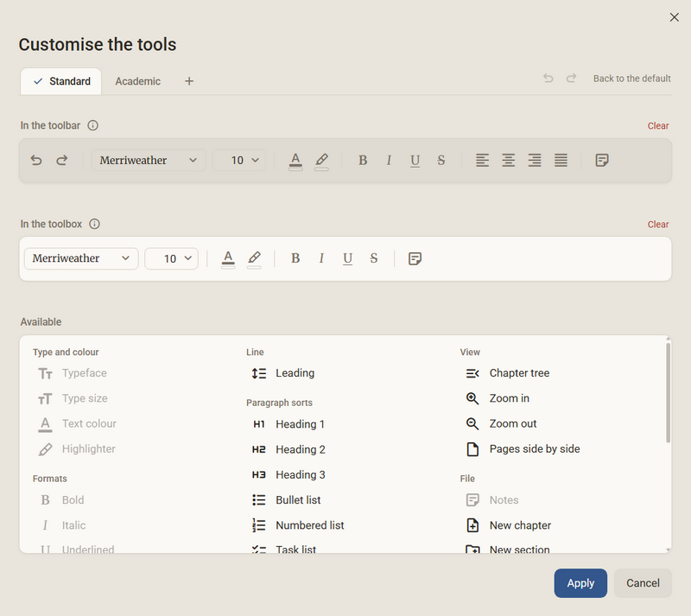Click the text colour icon in the toolbar

(295, 161)
